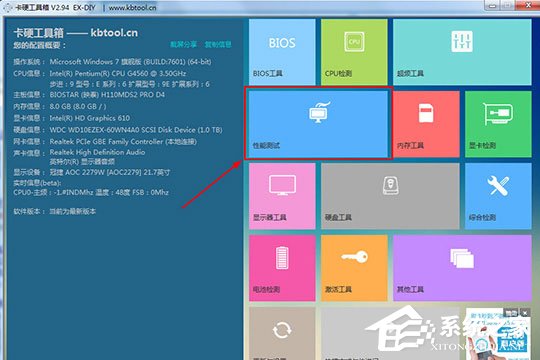This screenshot has height=360, width=540.
Task: Click the 截屏分享 screenshot share link
Action: tap(184, 44)
